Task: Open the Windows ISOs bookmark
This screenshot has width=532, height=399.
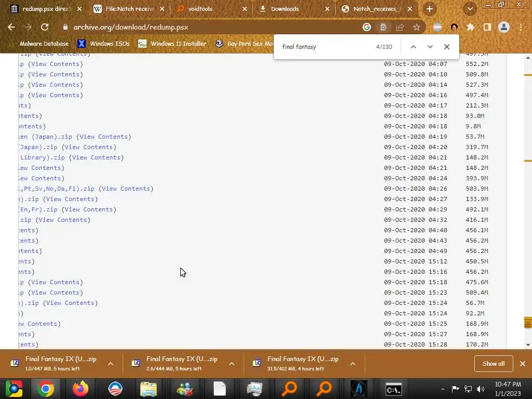Action: point(103,44)
